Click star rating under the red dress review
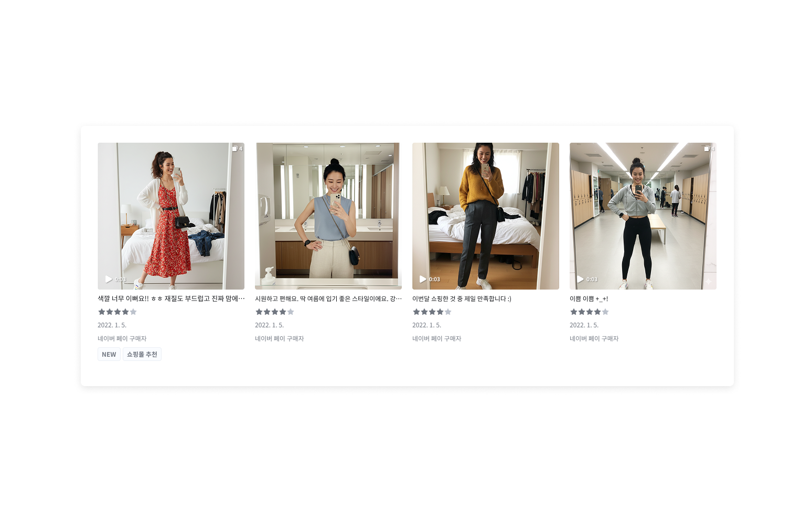The image size is (812, 512). 117,312
